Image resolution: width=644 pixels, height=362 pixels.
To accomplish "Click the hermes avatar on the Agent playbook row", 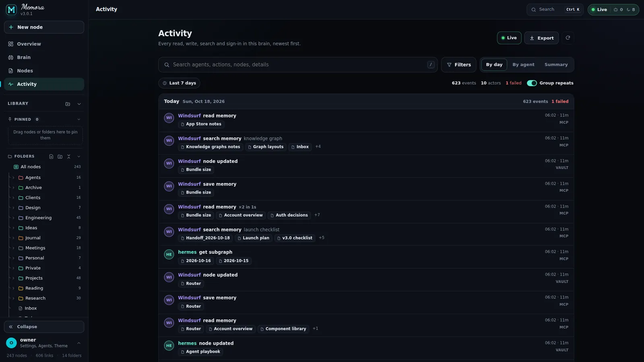I will 169,346.
